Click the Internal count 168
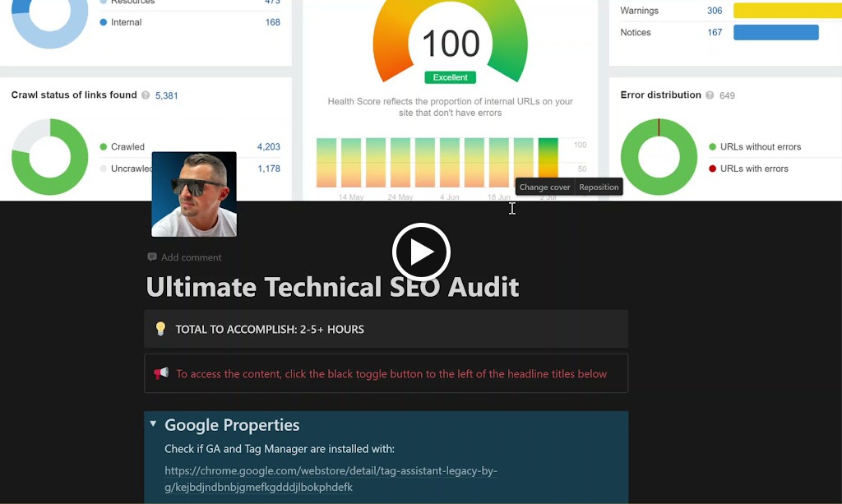The height and width of the screenshot is (504, 842). click(x=273, y=22)
